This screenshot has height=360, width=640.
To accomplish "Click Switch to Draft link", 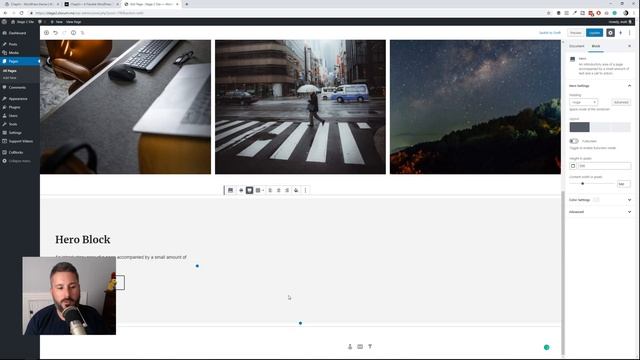I will pyautogui.click(x=550, y=33).
